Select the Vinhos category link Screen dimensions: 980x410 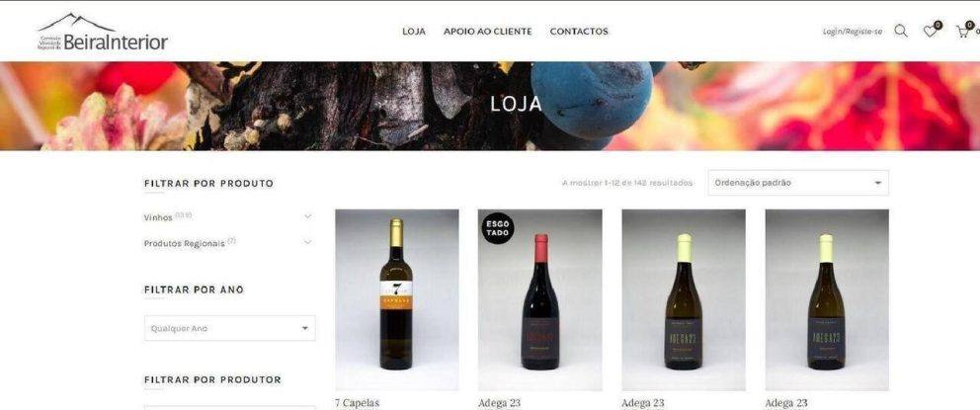click(158, 217)
